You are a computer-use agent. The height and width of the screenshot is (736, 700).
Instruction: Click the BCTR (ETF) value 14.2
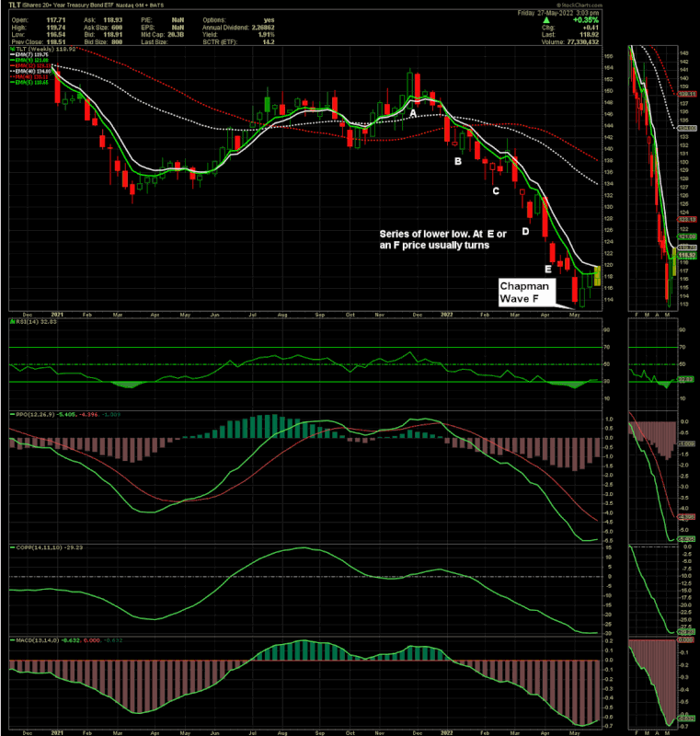tap(269, 42)
